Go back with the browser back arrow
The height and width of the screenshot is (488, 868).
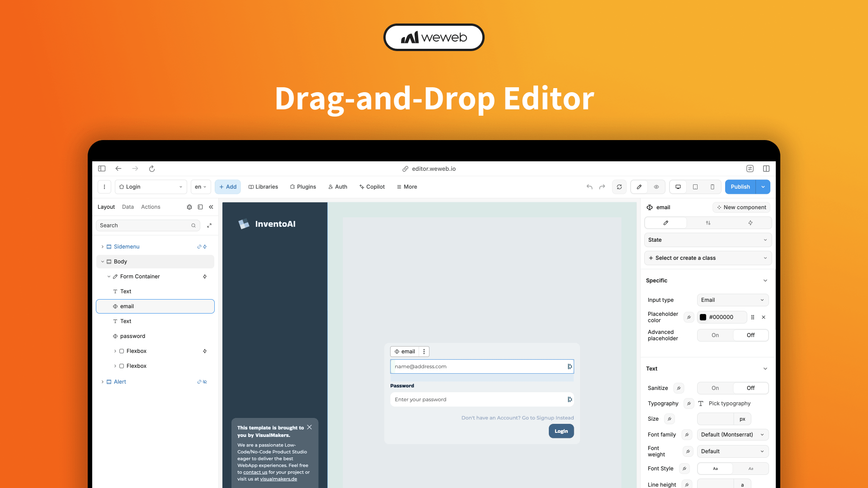118,169
